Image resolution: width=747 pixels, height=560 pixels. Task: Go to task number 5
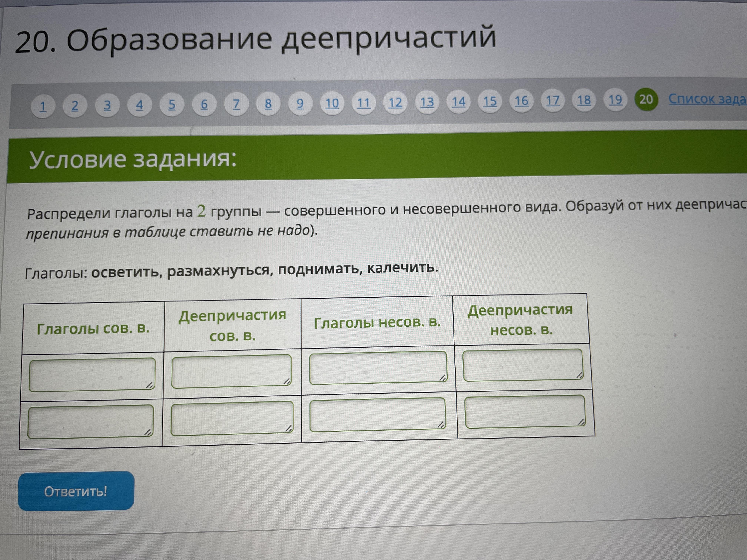[x=172, y=105]
